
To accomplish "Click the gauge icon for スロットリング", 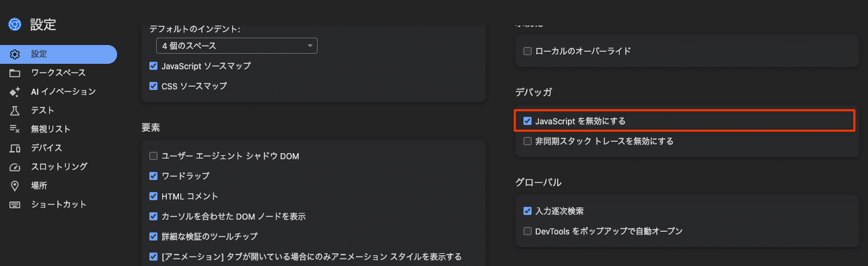I will click(15, 167).
